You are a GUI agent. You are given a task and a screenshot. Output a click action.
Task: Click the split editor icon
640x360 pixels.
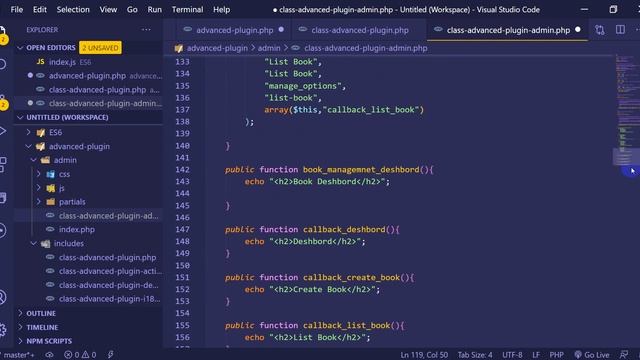[620, 29]
